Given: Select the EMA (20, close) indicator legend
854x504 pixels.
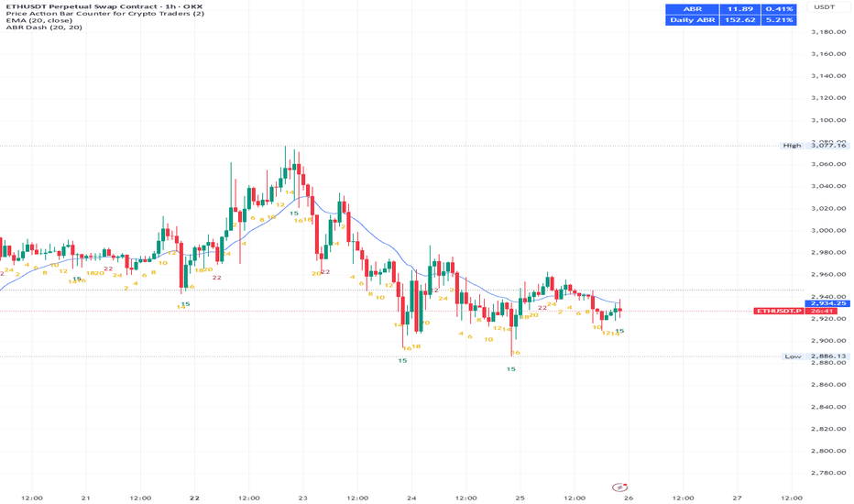Looking at the screenshot, I should tap(38, 20).
